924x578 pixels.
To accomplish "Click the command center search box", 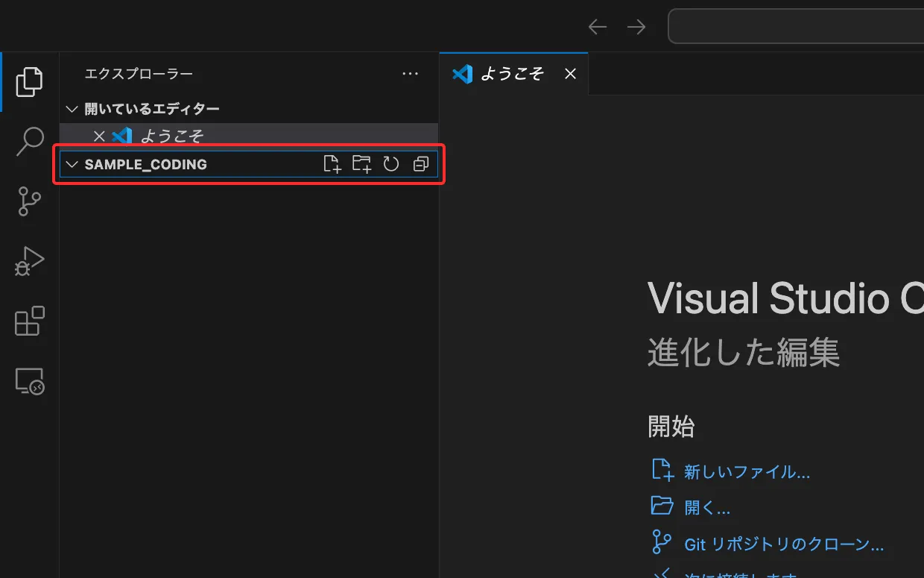I will click(x=796, y=27).
